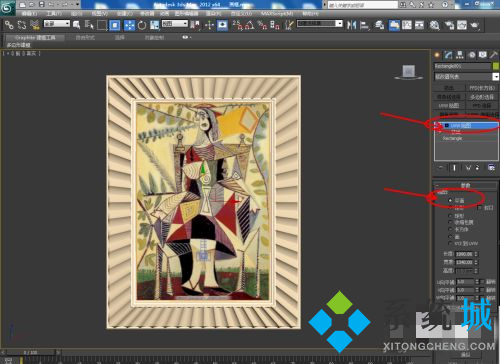
Task: Open the Schematic View
Action: point(420,25)
